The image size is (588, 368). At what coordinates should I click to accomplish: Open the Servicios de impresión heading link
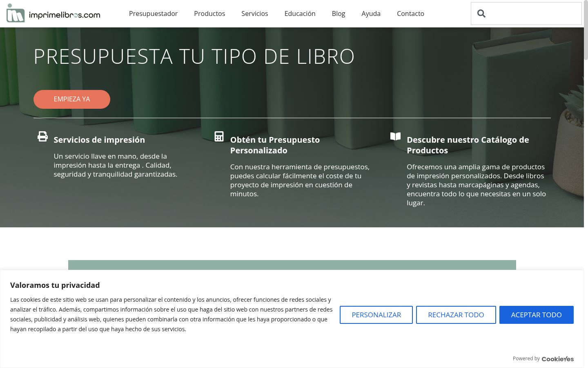(x=99, y=140)
